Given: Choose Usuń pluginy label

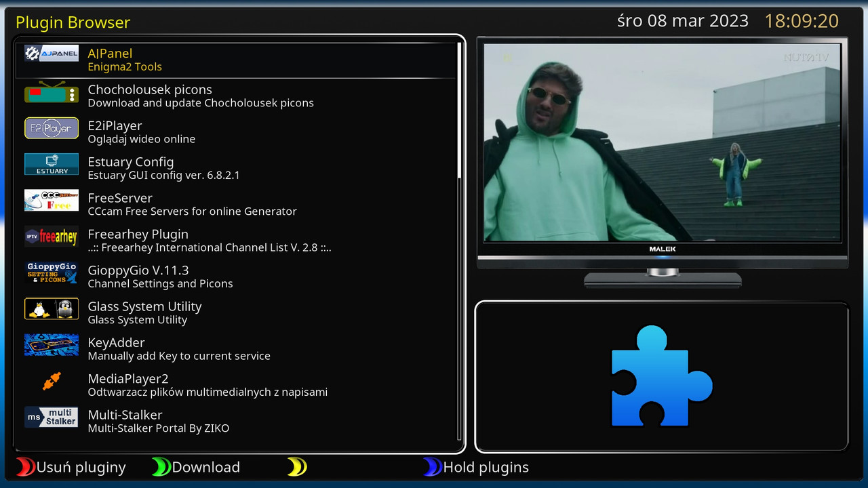Looking at the screenshot, I should (x=81, y=468).
